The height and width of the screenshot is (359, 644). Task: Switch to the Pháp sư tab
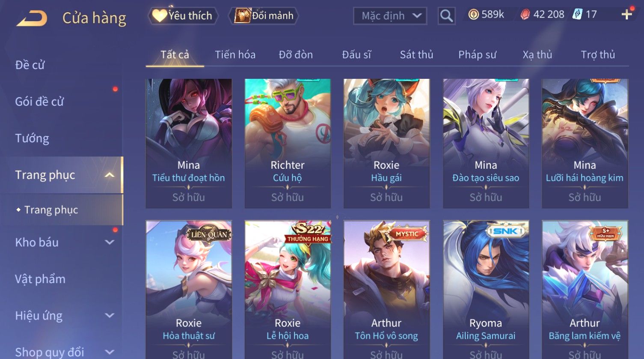click(477, 54)
